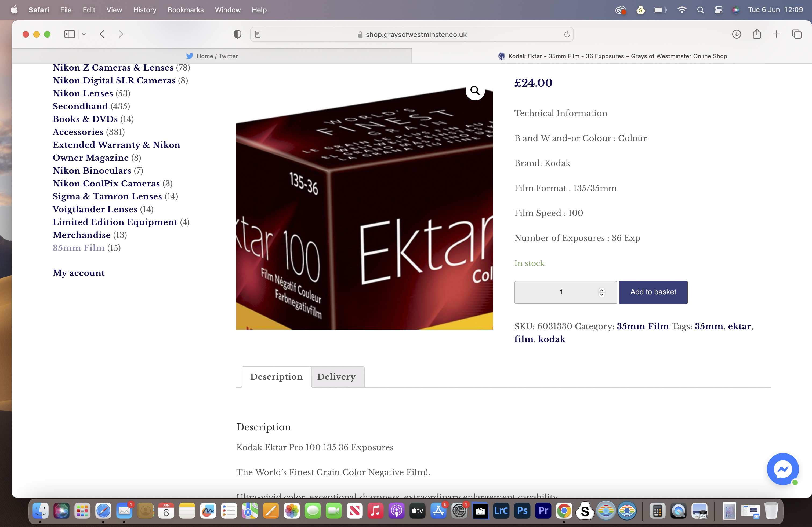This screenshot has width=812, height=527.
Task: Click the Reader view icon in address bar
Action: tap(258, 34)
